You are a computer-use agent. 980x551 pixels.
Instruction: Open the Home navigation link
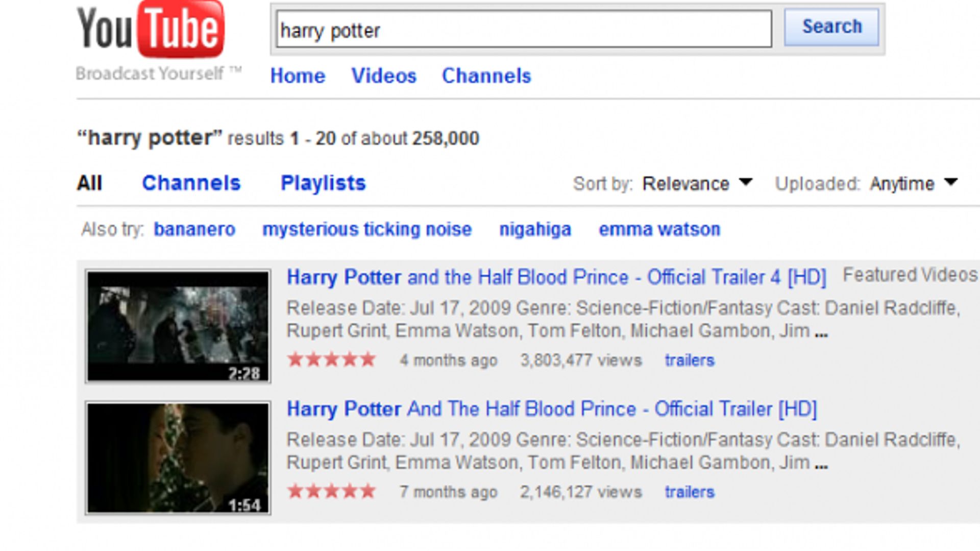coord(298,76)
